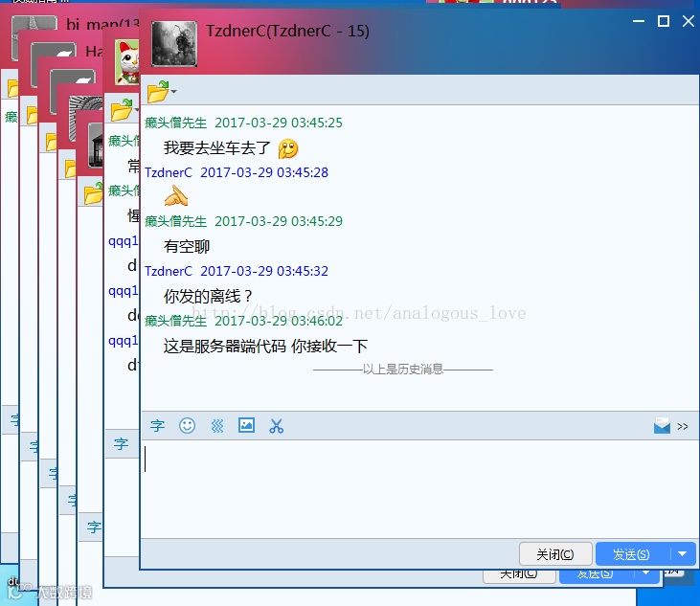Click message text 你发的离线？
This screenshot has height=606, width=700.
pos(208,296)
